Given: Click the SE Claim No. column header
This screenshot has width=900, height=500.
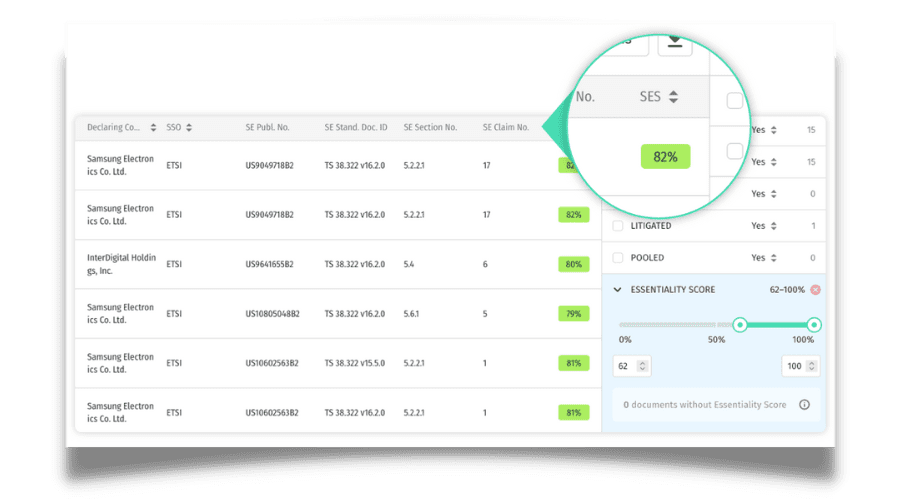Looking at the screenshot, I should tap(506, 127).
